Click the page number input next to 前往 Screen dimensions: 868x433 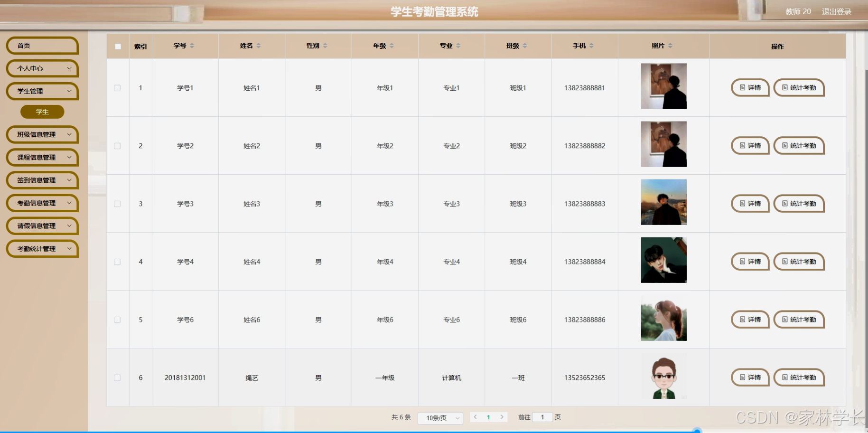pos(542,417)
